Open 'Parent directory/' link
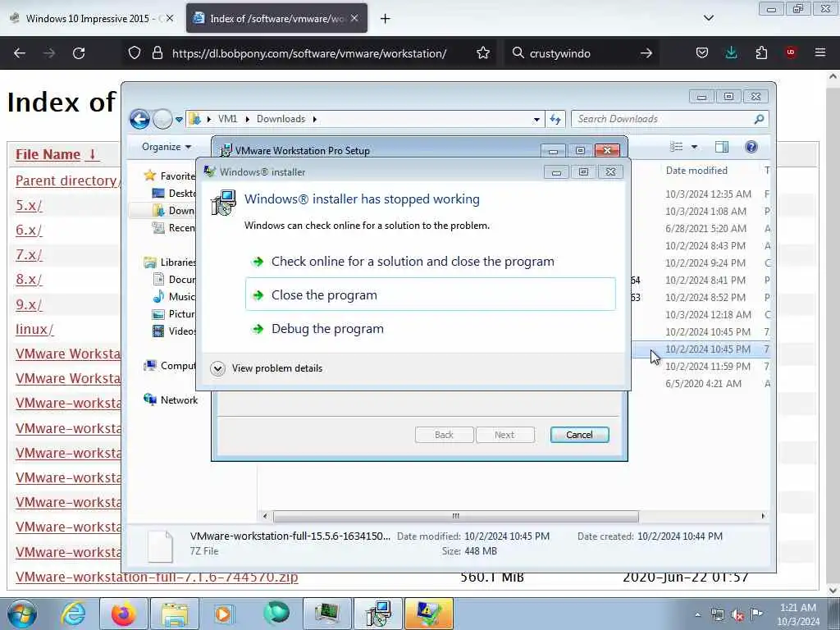The width and height of the screenshot is (840, 630). point(67,180)
